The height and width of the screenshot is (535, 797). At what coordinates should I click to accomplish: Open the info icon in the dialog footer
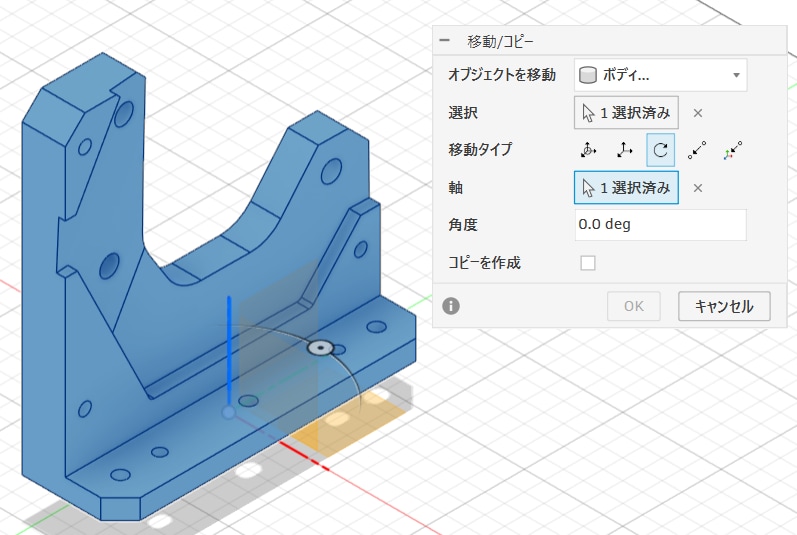451,306
